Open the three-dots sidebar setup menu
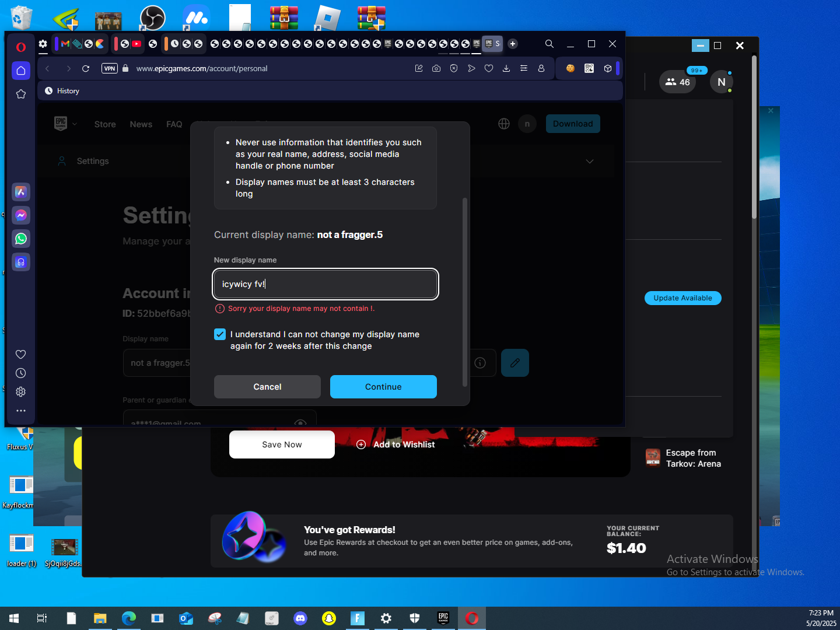This screenshot has width=840, height=630. 21,411
